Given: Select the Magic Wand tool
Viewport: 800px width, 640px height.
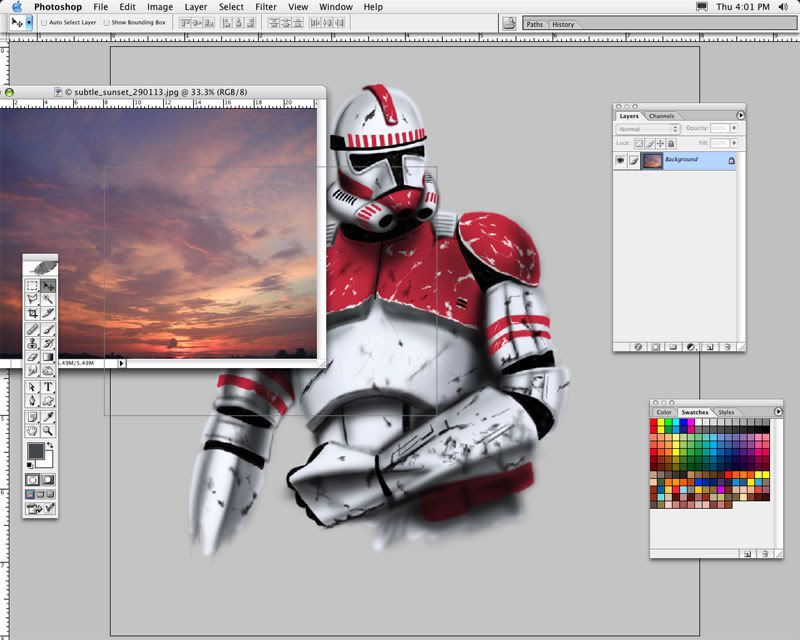Looking at the screenshot, I should pos(48,299).
